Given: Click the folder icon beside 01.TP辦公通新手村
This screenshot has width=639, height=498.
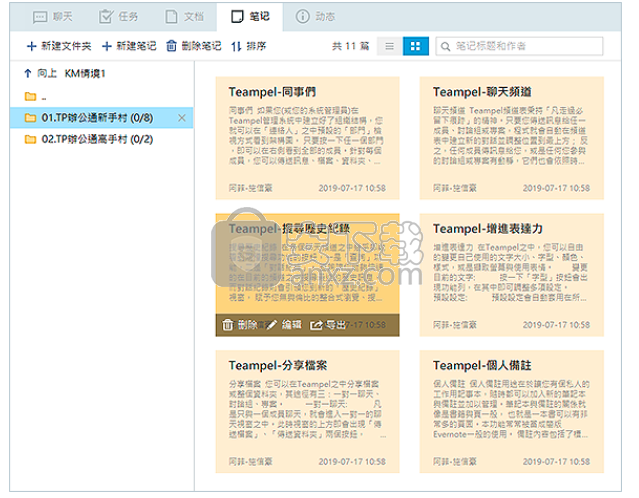Looking at the screenshot, I should click(30, 118).
